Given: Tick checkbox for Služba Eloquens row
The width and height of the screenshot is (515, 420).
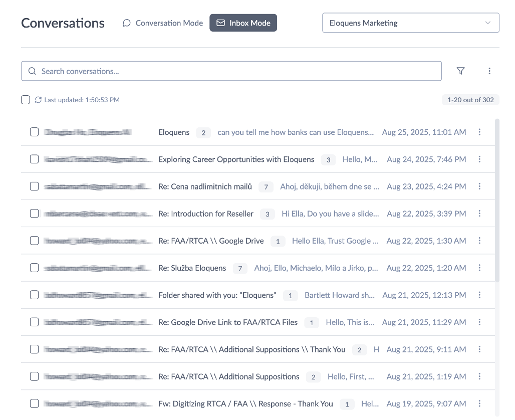Looking at the screenshot, I should [34, 268].
